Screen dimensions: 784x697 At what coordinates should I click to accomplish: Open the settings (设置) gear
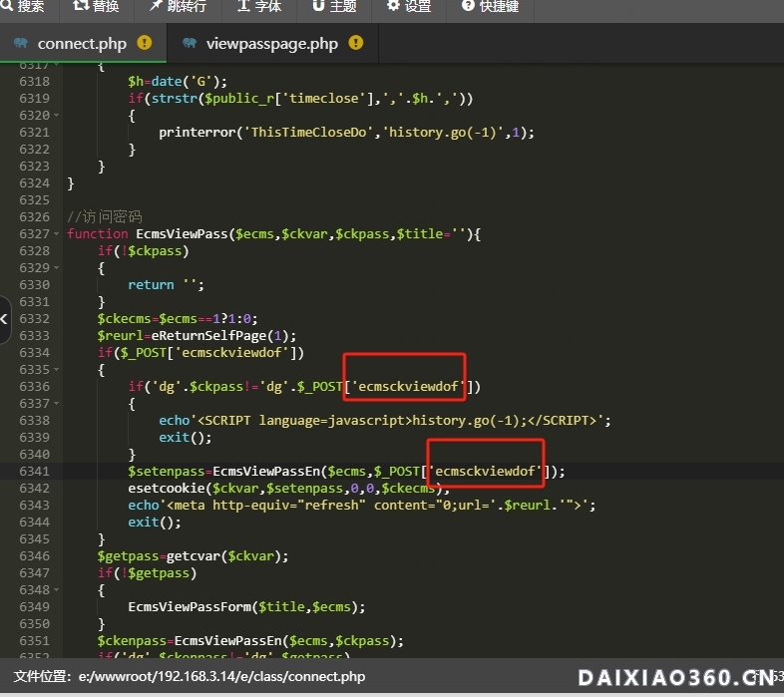click(x=408, y=7)
